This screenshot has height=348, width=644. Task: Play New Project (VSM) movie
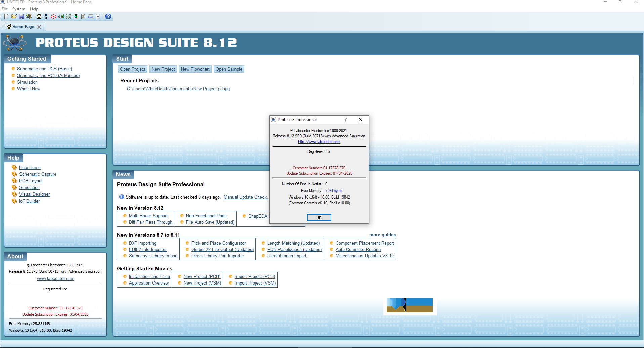click(202, 283)
